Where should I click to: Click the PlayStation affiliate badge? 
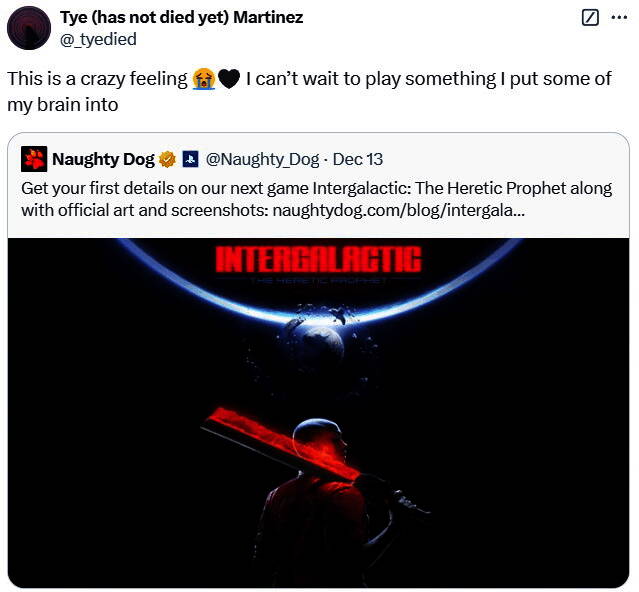click(190, 159)
